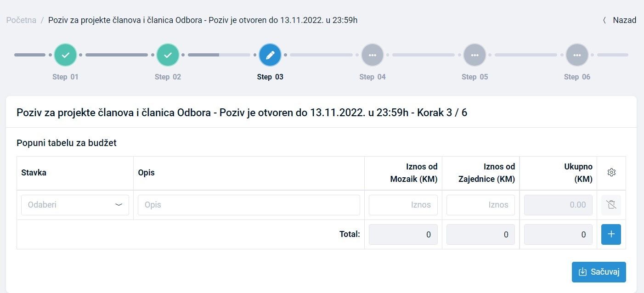Image resolution: width=644 pixels, height=293 pixels.
Task: Go back using the Nazad link
Action: pos(620,20)
